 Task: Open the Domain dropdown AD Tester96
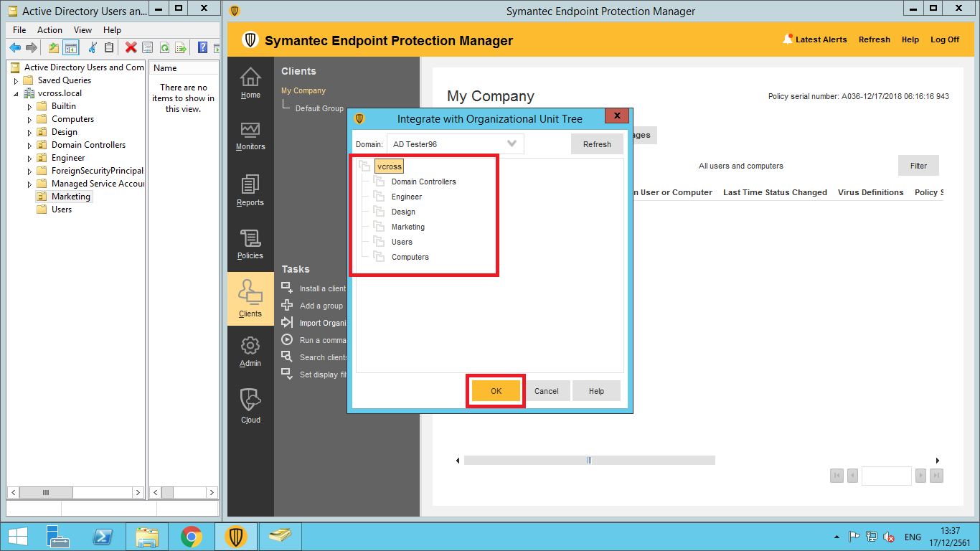455,144
